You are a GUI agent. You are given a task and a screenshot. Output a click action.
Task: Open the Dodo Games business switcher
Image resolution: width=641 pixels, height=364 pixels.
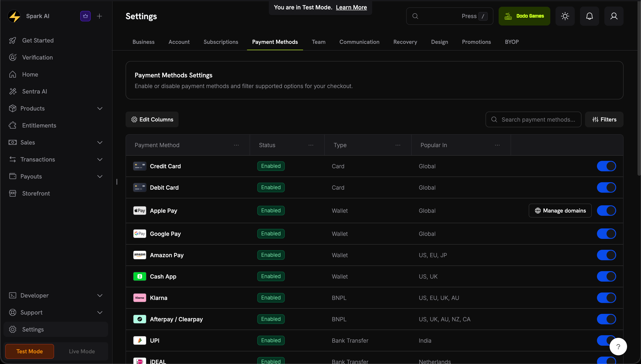pos(524,16)
